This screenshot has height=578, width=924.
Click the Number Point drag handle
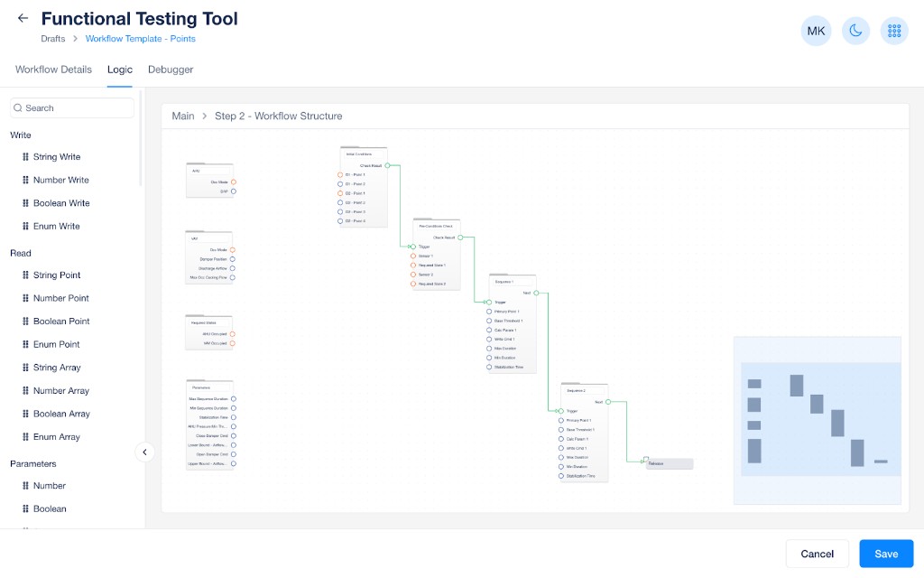25,298
